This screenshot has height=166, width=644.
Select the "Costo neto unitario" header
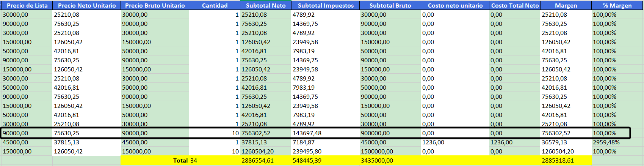pos(455,5)
